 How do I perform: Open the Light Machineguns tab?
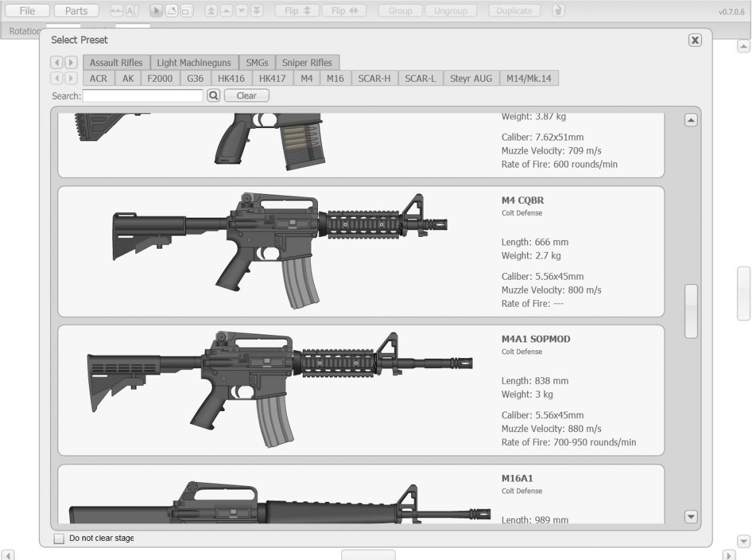point(194,62)
